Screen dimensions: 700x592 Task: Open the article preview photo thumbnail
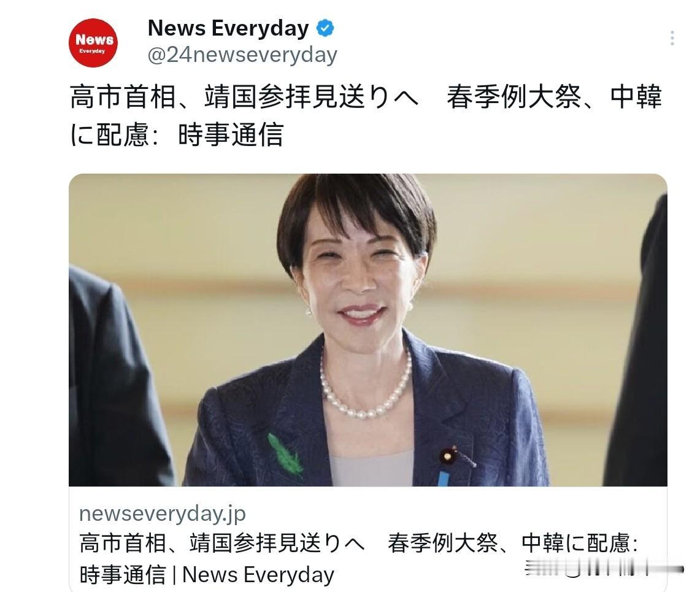coord(368,329)
